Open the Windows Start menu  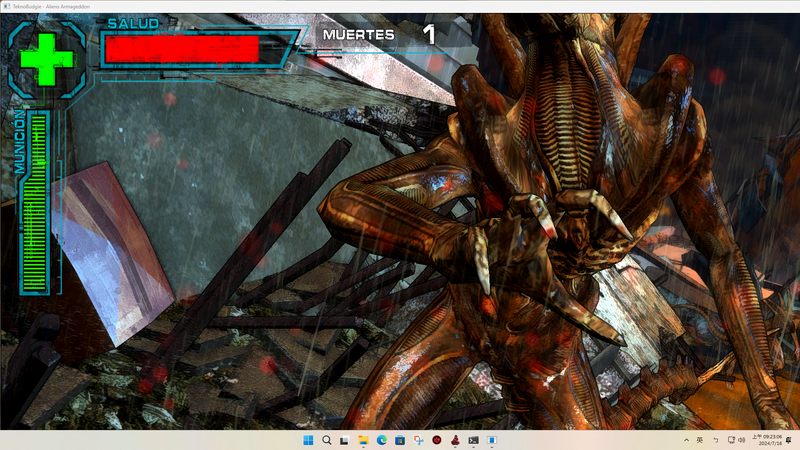tap(308, 440)
